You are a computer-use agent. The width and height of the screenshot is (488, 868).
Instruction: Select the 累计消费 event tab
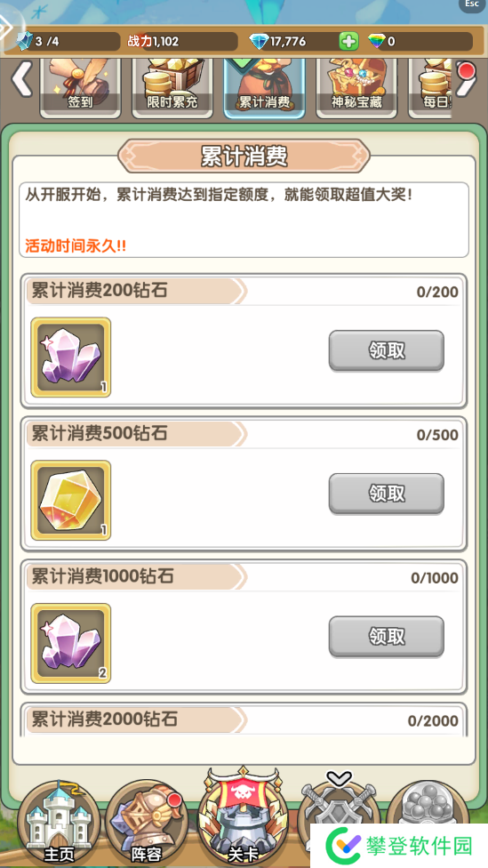pyautogui.click(x=264, y=87)
